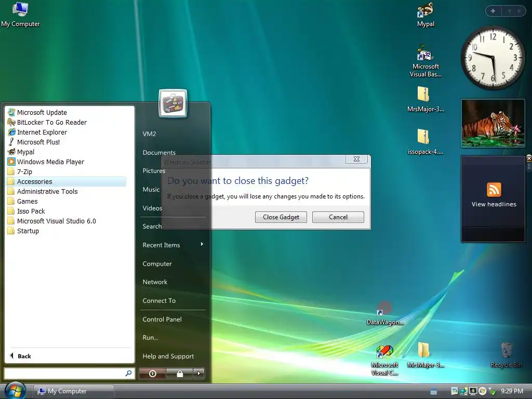This screenshot has width=532, height=399.
Task: Cancel the close gadget dialog
Action: pos(338,217)
